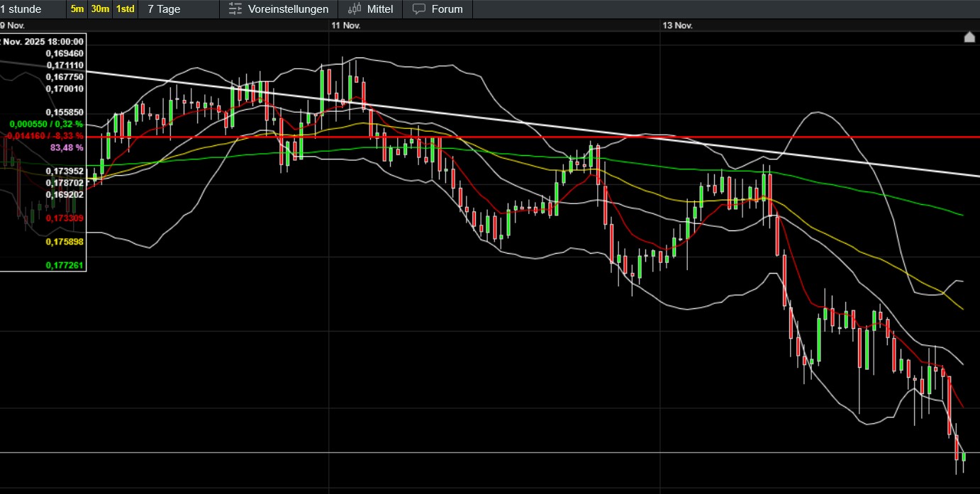Switch to the 30m timeframe
Image resolution: width=980 pixels, height=494 pixels.
pyautogui.click(x=100, y=9)
